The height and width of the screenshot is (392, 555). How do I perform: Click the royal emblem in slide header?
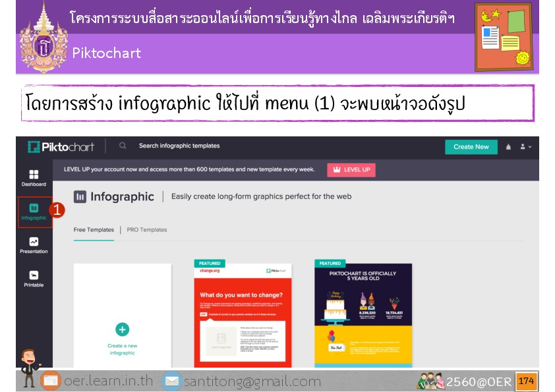(x=44, y=38)
